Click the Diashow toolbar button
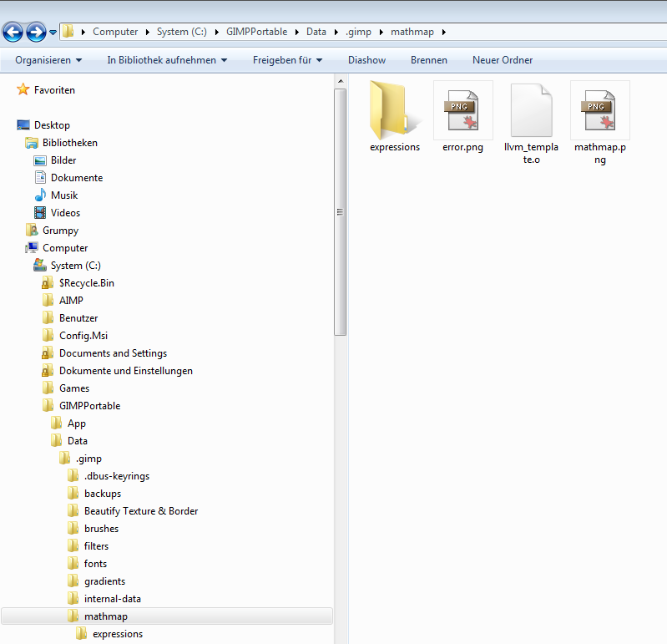 [366, 60]
